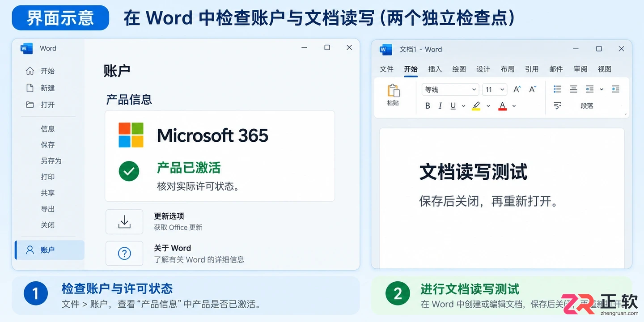The height and width of the screenshot is (322, 644).
Task: Click the 产品已激活 activation status text
Action: click(x=189, y=168)
